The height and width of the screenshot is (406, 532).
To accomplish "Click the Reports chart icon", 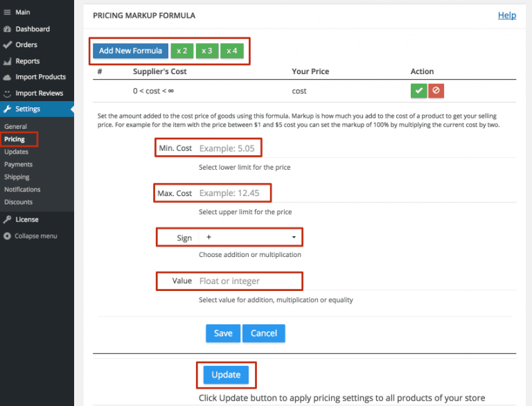I will coord(7,62).
